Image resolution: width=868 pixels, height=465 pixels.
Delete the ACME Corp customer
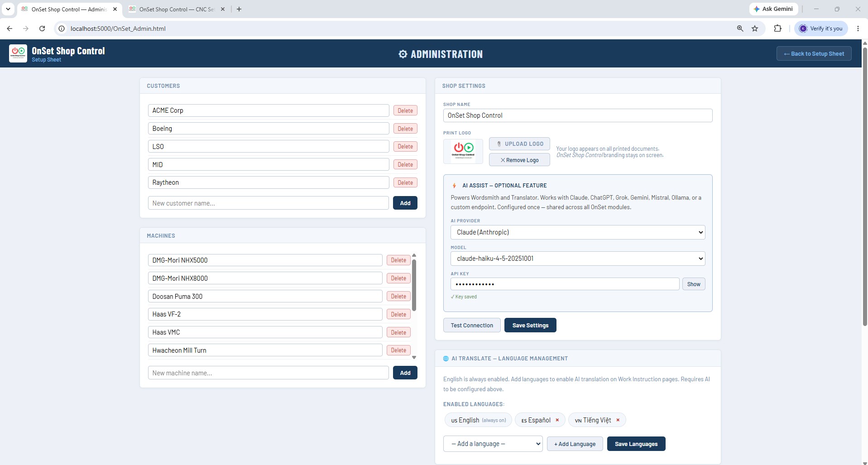tap(405, 110)
